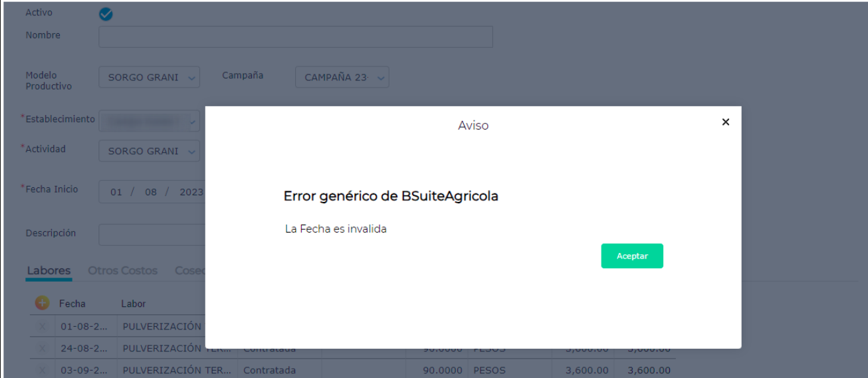Close the Aviso dialog with the X
This screenshot has width=868, height=378.
click(x=726, y=122)
